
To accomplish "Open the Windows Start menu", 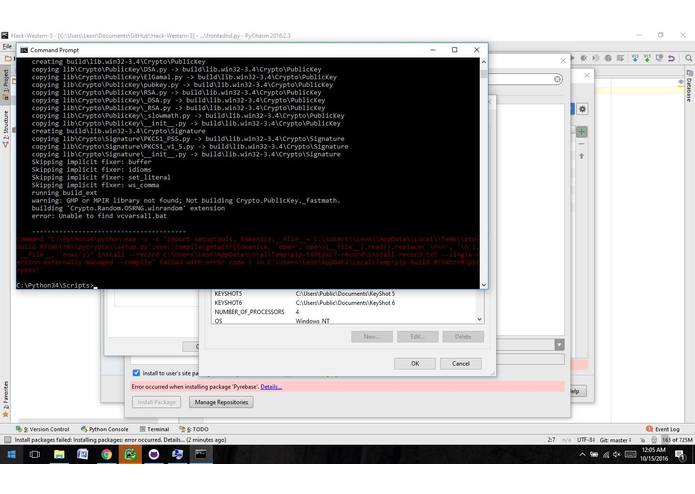I will (12, 455).
